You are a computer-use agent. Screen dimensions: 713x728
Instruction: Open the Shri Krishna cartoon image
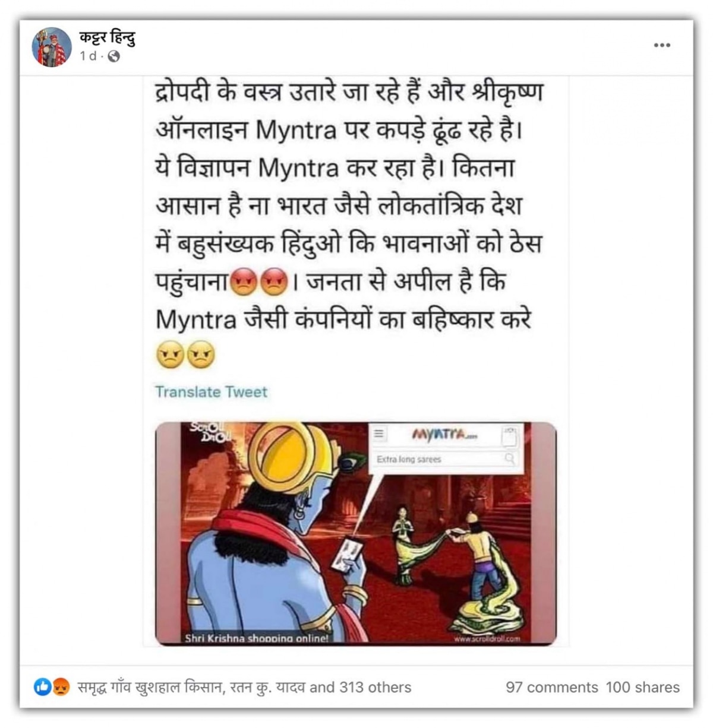tap(356, 534)
